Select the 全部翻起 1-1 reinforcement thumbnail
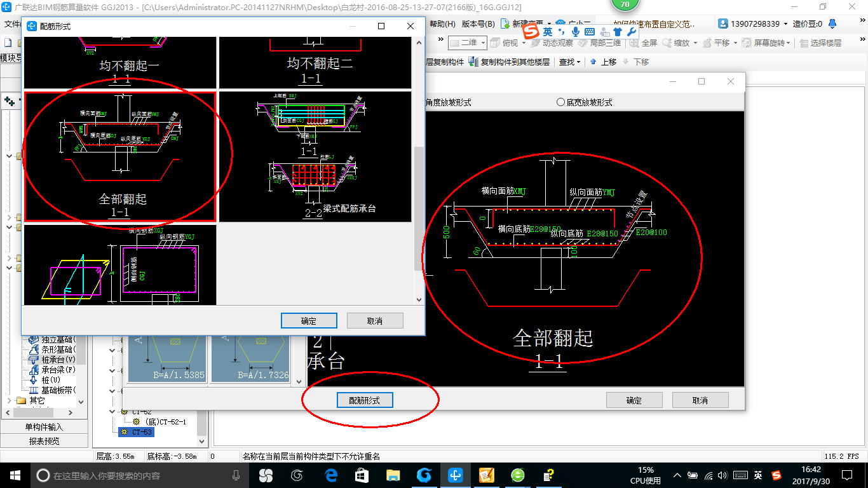868x488 pixels. [x=120, y=156]
